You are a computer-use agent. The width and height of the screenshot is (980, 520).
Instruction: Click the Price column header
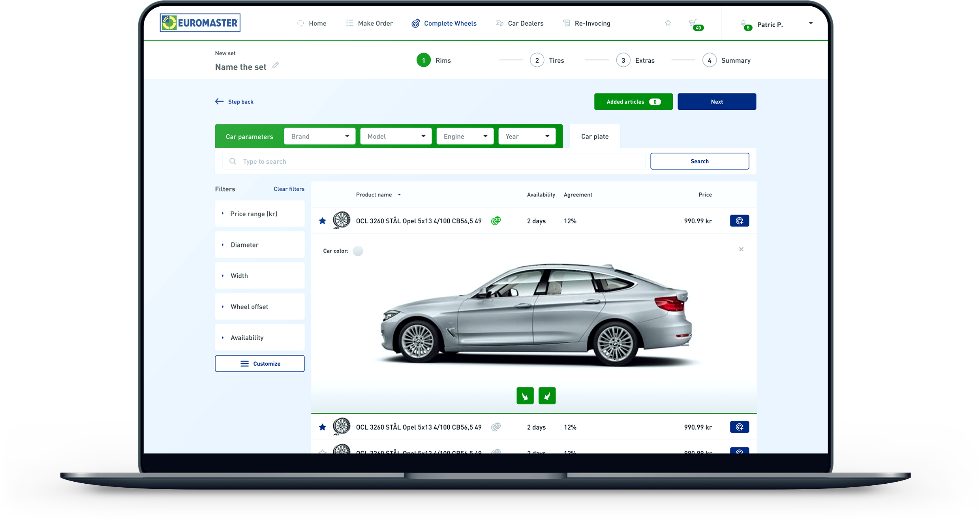[705, 195]
